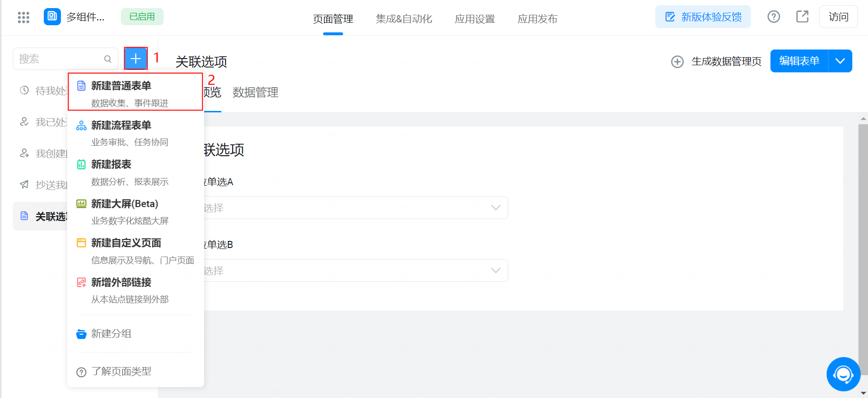Click the 新建流程表单 flowchart icon

[x=81, y=125]
